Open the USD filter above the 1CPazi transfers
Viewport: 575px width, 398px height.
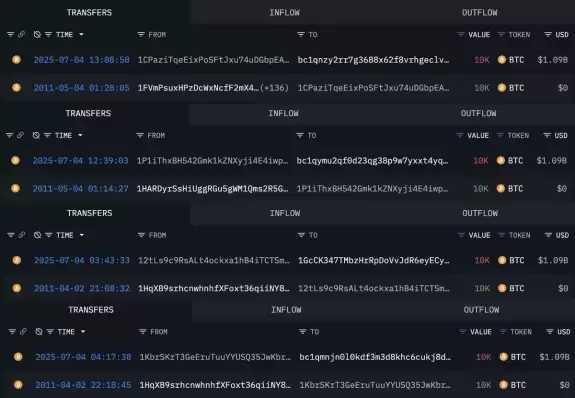coord(548,34)
